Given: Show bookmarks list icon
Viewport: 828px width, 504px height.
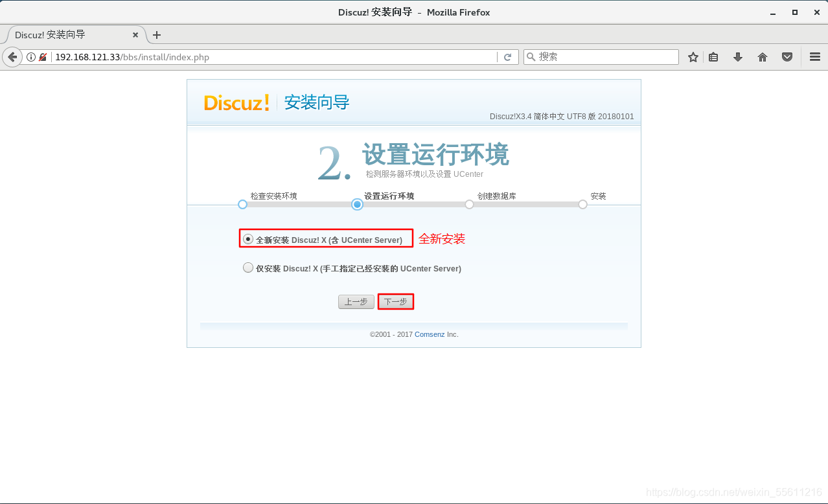Looking at the screenshot, I should [713, 57].
